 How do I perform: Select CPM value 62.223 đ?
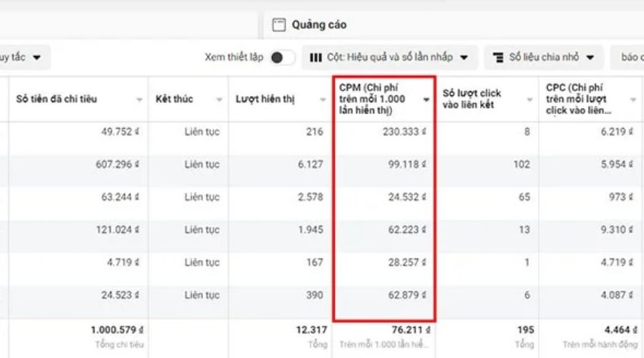pyautogui.click(x=407, y=230)
